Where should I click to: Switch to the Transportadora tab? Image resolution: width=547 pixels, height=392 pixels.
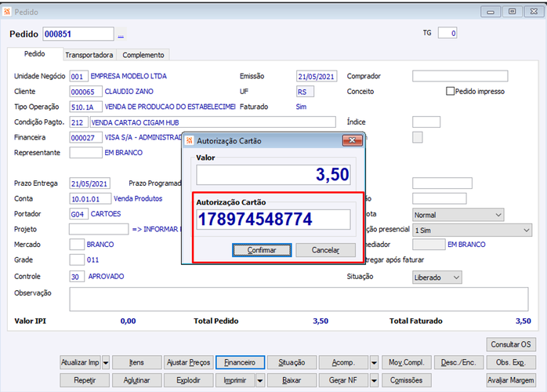point(89,55)
